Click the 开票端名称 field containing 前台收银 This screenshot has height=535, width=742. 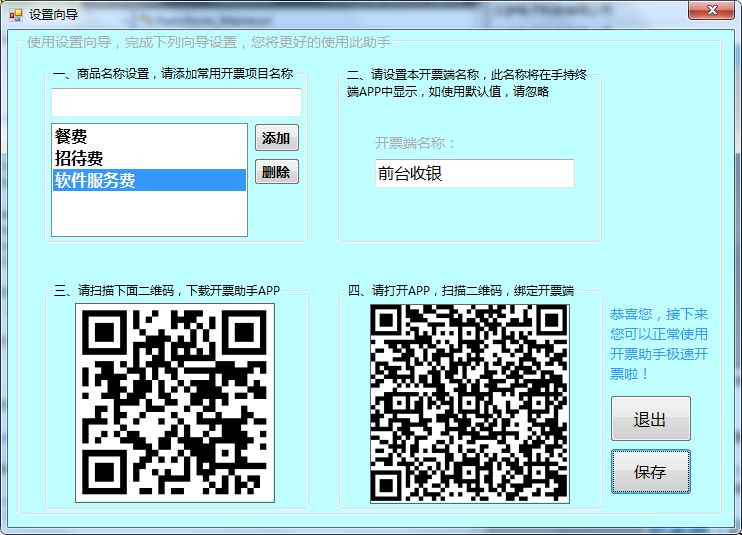475,174
